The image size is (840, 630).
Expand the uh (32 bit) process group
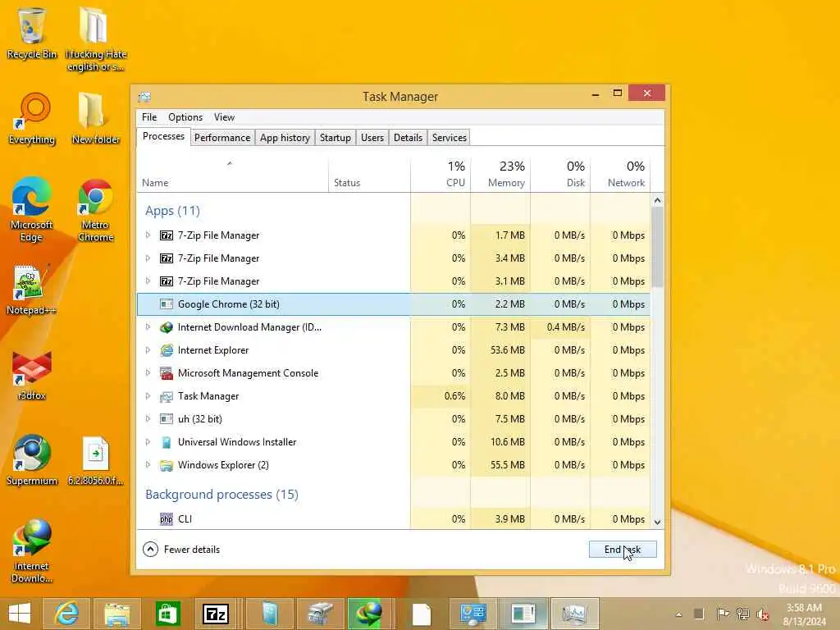coord(148,419)
